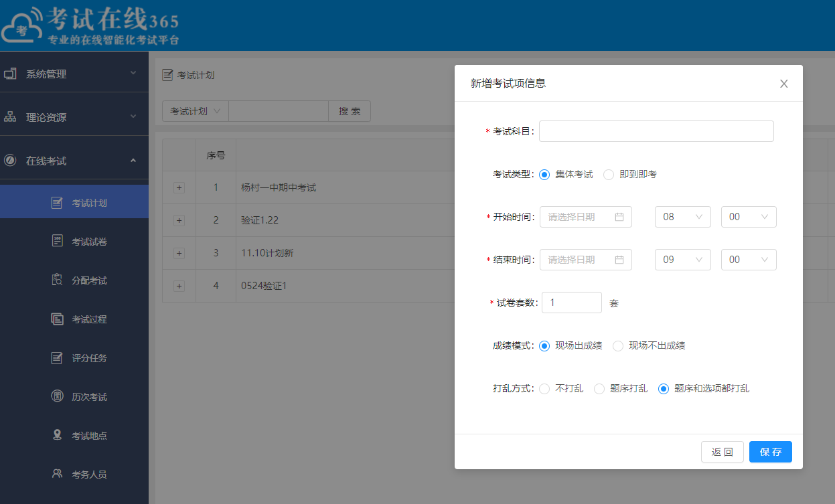Viewport: 835px width, 504px height.
Task: Collapse the 在线考试 sidebar menu
Action: pyautogui.click(x=74, y=161)
